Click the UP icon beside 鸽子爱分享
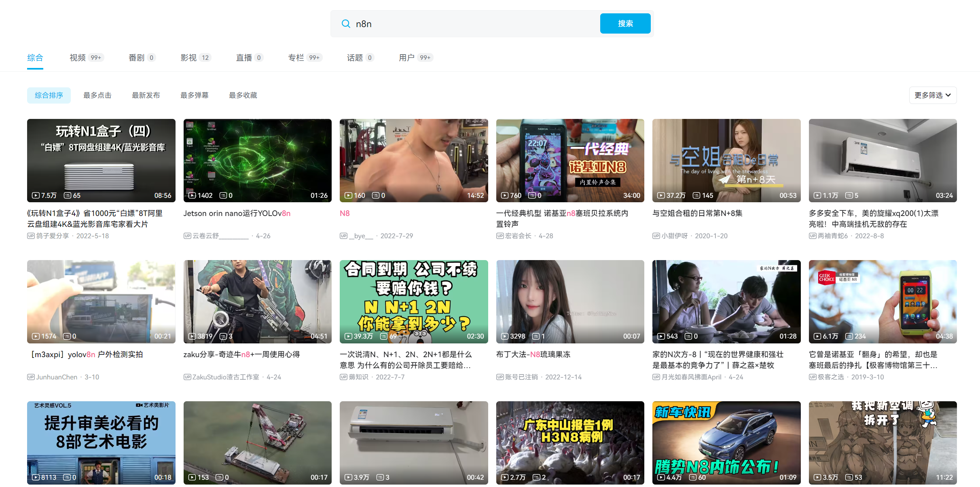Viewport: 980px width, 487px height. (x=31, y=236)
